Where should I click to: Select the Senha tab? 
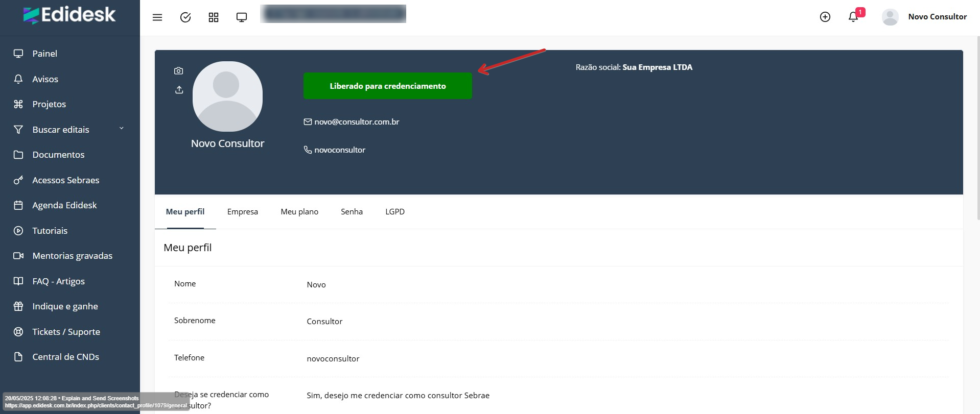[x=352, y=212]
